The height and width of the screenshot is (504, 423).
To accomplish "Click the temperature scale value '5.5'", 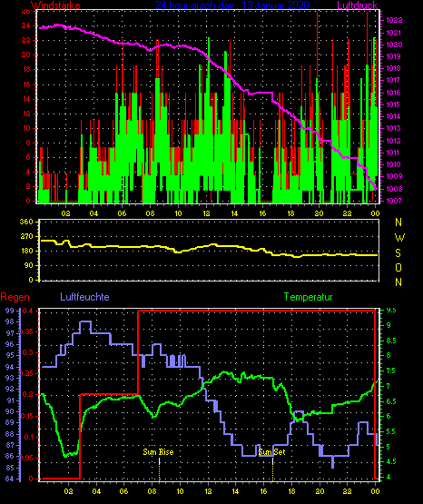I will [391, 431].
